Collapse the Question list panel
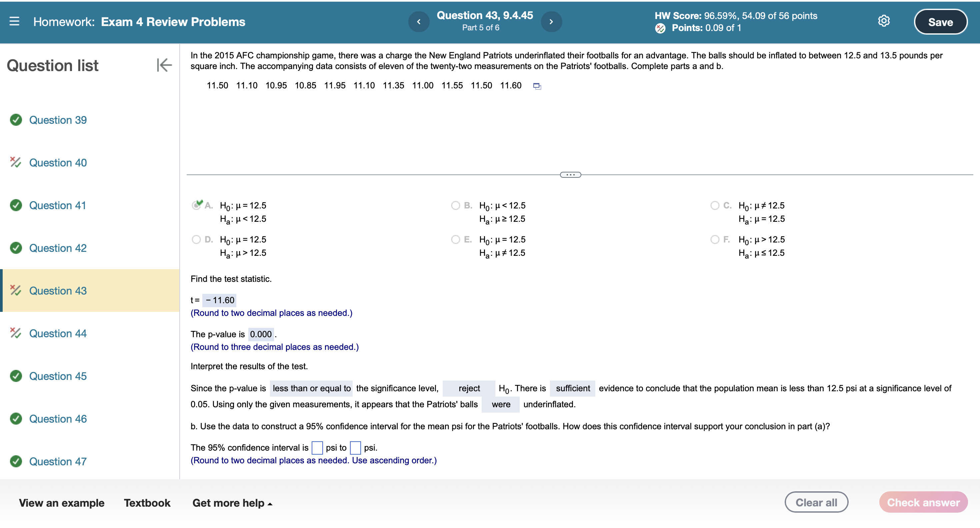This screenshot has height=528, width=980. [x=164, y=65]
